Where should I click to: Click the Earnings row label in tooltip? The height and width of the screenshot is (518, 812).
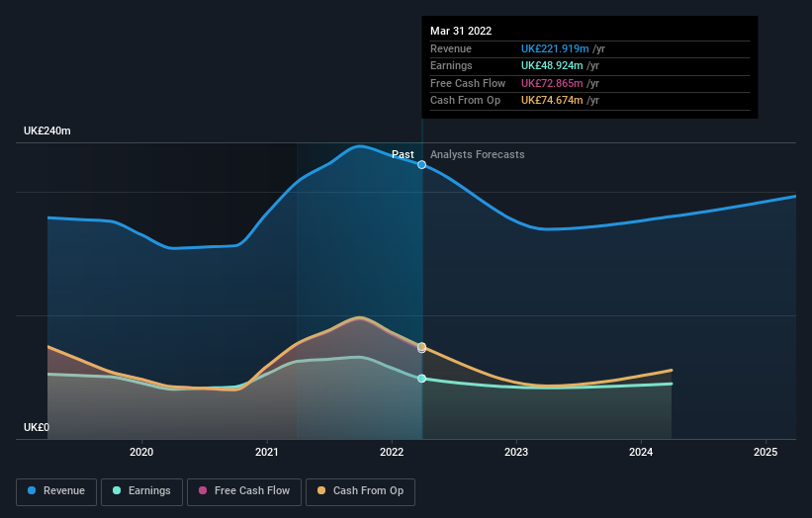tap(451, 65)
